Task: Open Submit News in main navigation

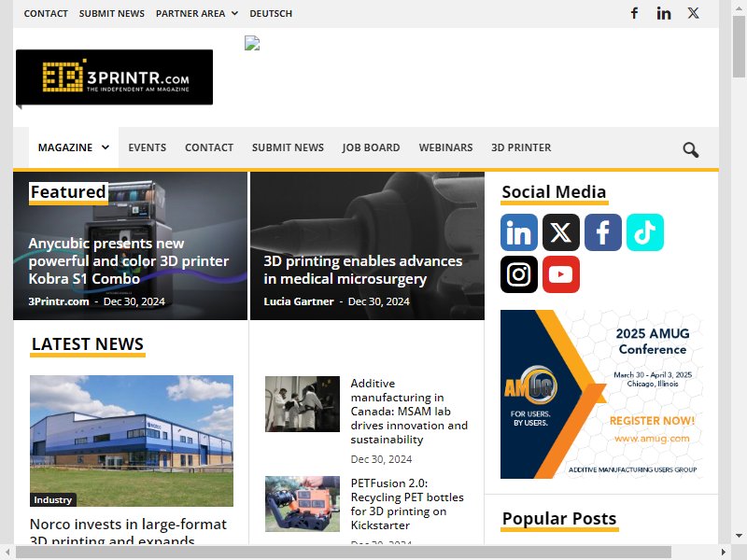Action: (288, 147)
